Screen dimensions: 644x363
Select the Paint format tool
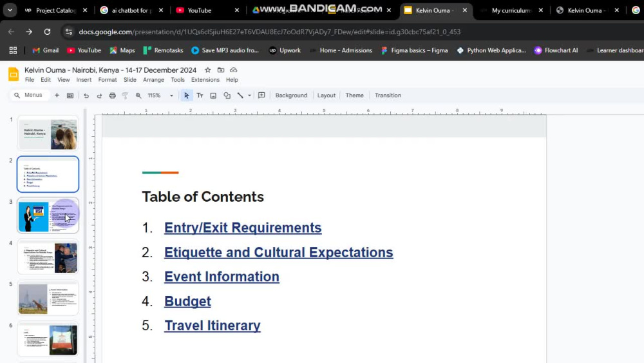click(x=126, y=95)
